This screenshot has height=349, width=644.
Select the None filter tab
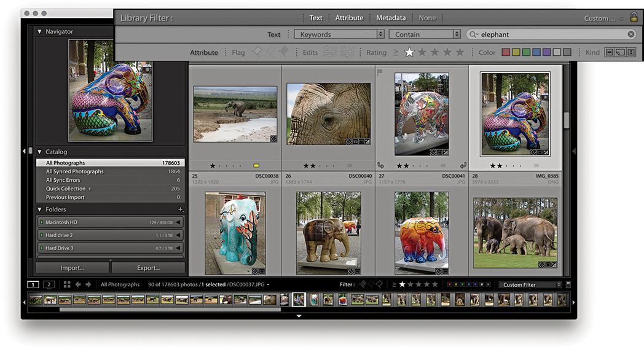[x=427, y=18]
